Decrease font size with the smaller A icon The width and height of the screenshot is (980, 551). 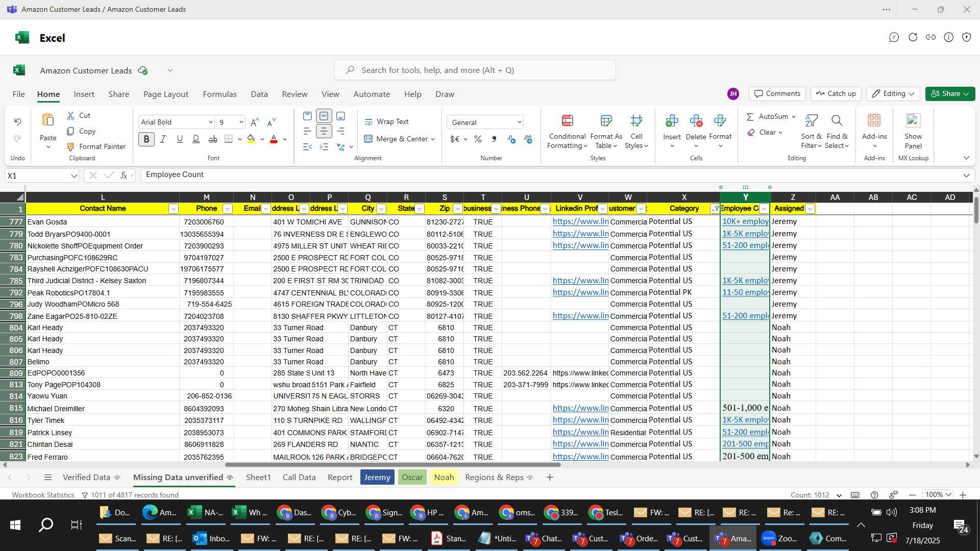(272, 122)
